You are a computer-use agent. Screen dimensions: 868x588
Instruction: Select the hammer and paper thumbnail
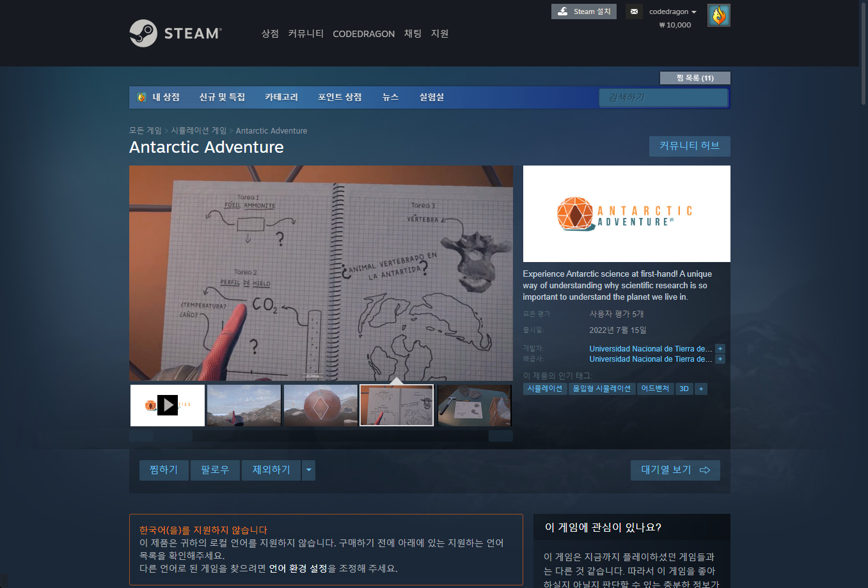[475, 405]
